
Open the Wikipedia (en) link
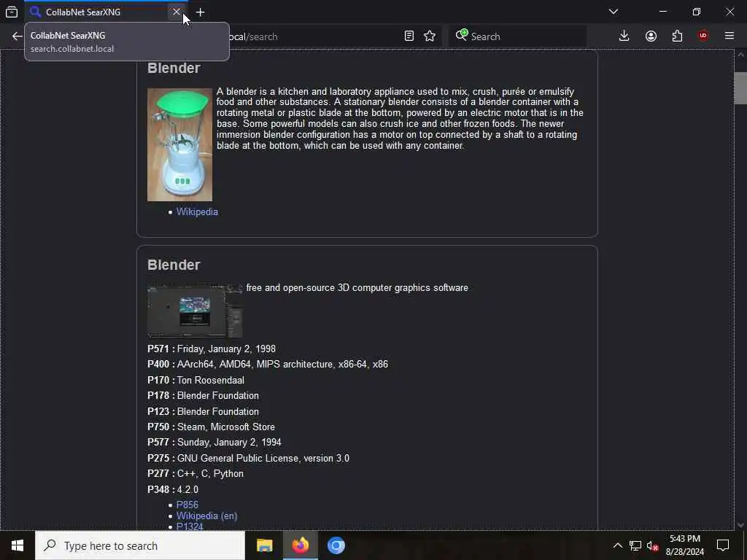[x=206, y=516]
